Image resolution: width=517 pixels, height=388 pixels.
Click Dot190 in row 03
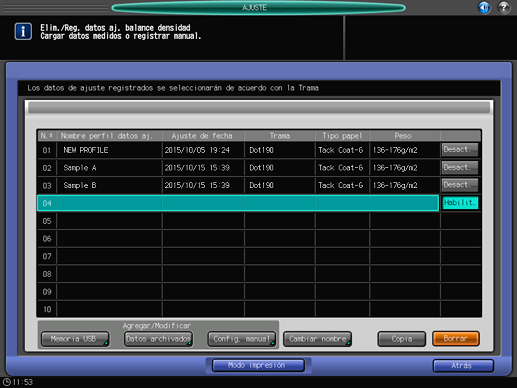[261, 186]
